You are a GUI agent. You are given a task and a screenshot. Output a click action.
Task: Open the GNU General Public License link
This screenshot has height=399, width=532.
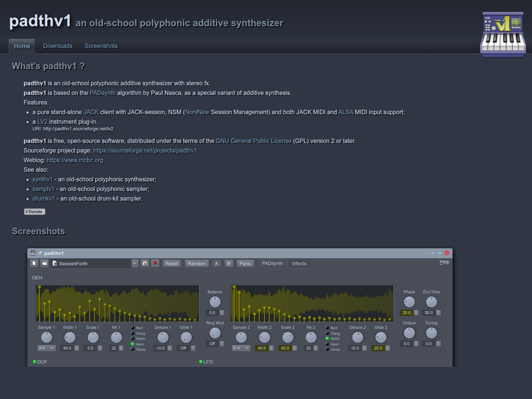[x=254, y=141]
